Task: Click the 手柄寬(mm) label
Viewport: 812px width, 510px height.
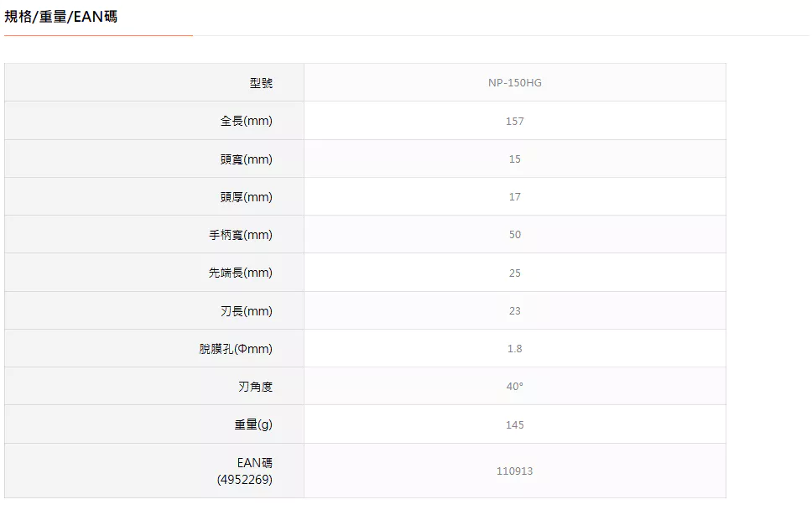Action: coord(241,235)
